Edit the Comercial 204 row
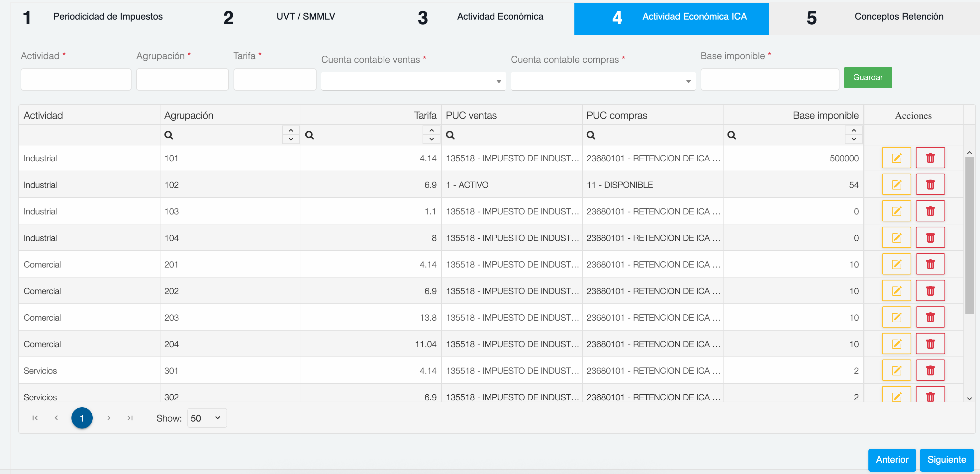Image resolution: width=980 pixels, height=474 pixels. pos(896,344)
